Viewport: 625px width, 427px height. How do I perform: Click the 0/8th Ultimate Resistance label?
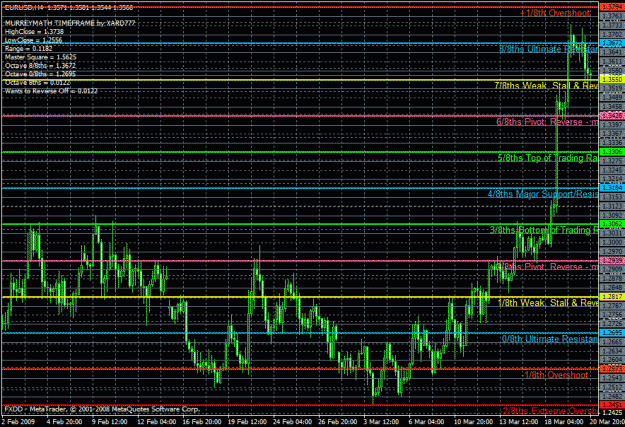tap(550, 339)
